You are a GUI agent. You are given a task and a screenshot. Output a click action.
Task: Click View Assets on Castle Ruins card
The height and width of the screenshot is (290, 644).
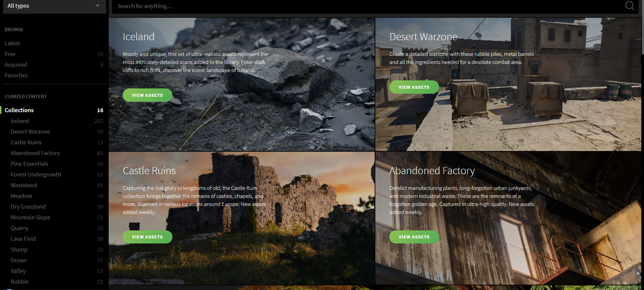[148, 237]
